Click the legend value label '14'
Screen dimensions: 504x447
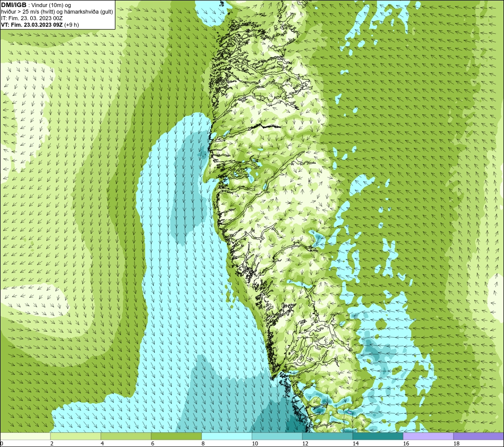[356, 444]
